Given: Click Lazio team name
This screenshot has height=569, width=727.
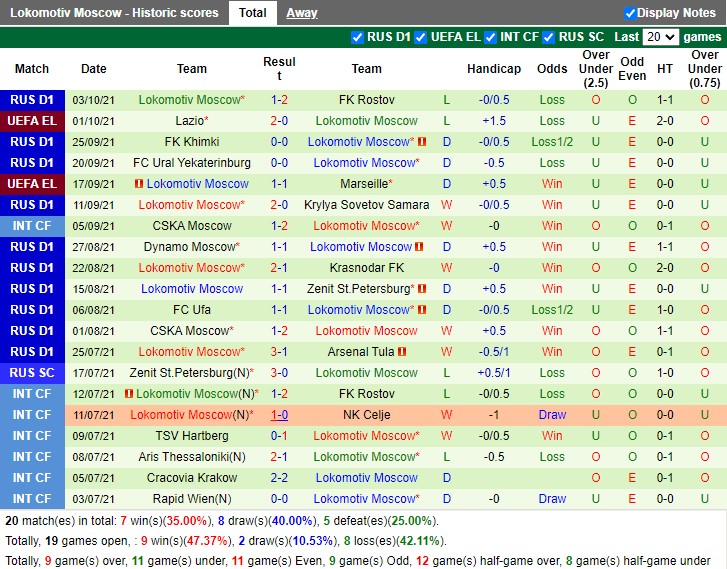Looking at the screenshot, I should point(191,121).
